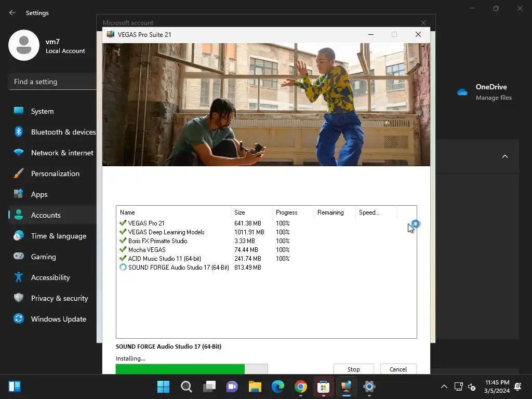Focus the Find a setting search box
This screenshot has height=399, width=532.
coord(52,82)
